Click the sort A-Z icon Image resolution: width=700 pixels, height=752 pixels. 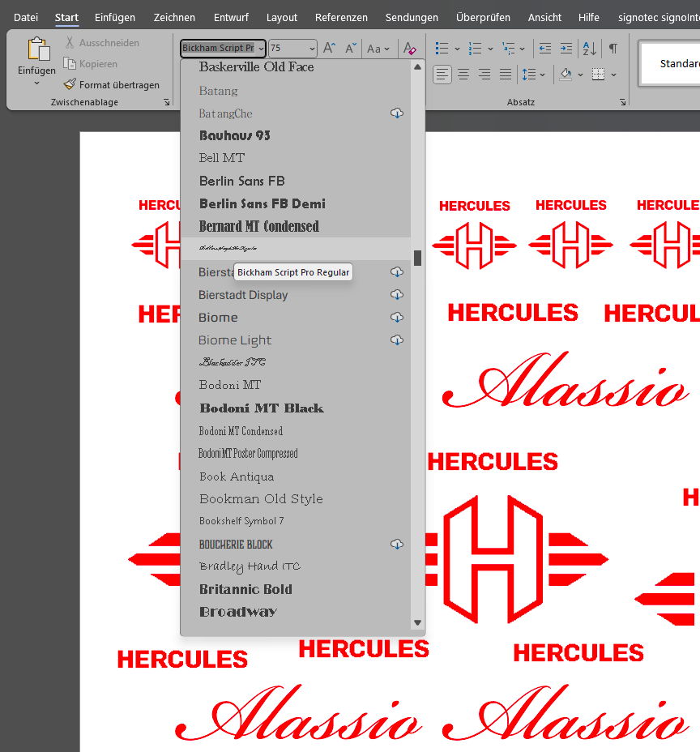pyautogui.click(x=589, y=49)
